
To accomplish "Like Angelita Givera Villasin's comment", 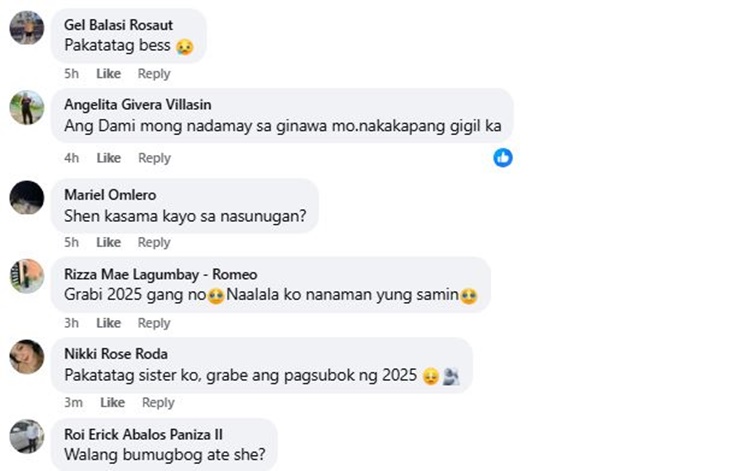I will 109,158.
